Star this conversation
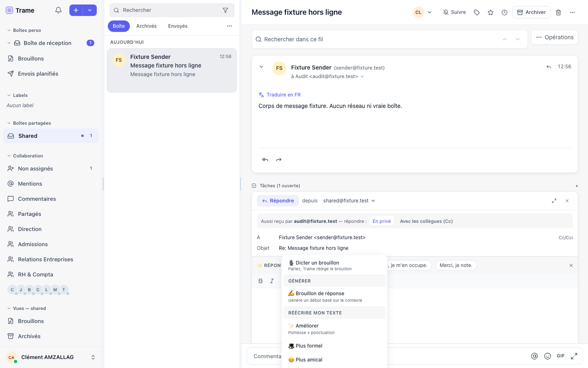 490,12
